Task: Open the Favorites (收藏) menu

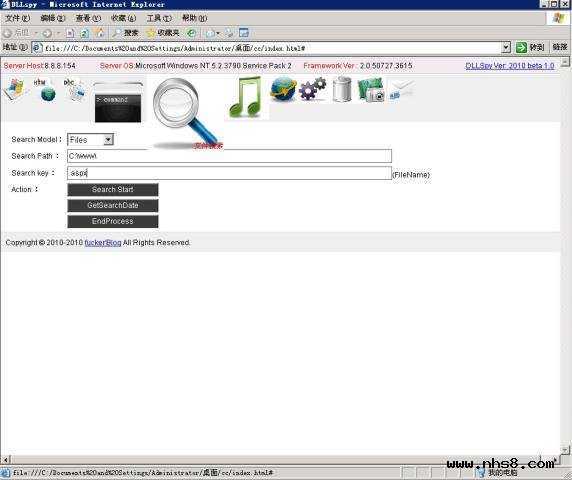Action: pos(123,18)
